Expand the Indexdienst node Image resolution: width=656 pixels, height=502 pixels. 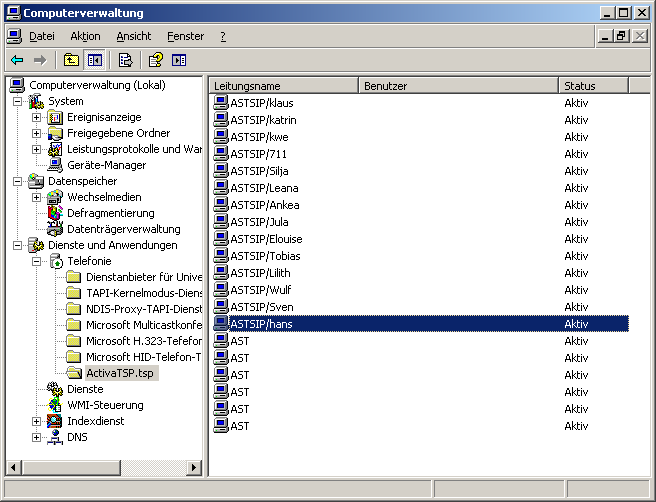pos(37,421)
